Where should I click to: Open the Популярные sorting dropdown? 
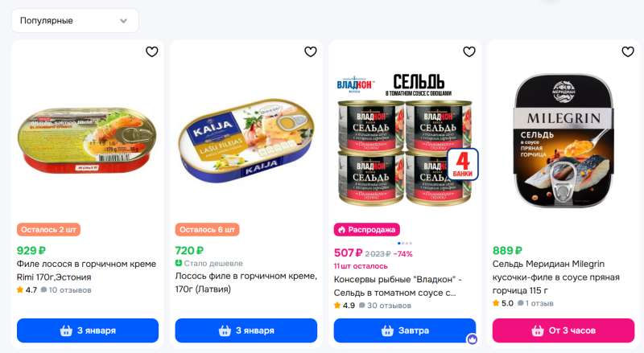click(75, 21)
